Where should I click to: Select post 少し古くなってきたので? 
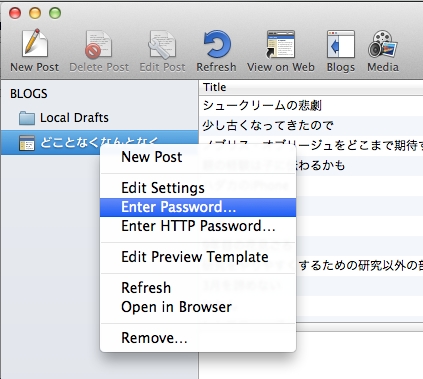click(311, 126)
